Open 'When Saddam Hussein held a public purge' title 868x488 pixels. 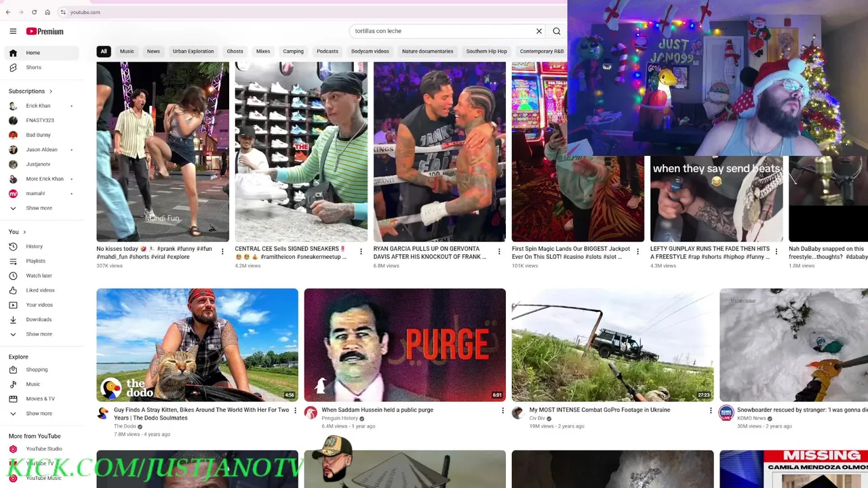[x=377, y=410]
